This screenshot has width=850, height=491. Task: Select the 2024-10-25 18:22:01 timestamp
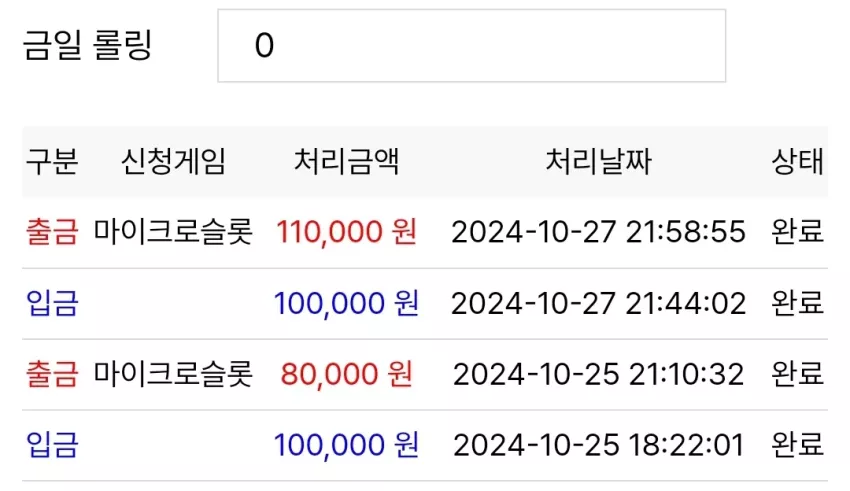598,445
